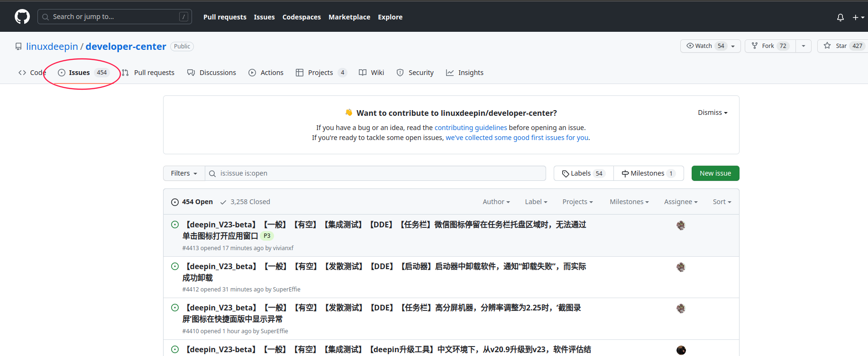Open Issues in top navigation
The width and height of the screenshot is (868, 356).
pos(264,17)
